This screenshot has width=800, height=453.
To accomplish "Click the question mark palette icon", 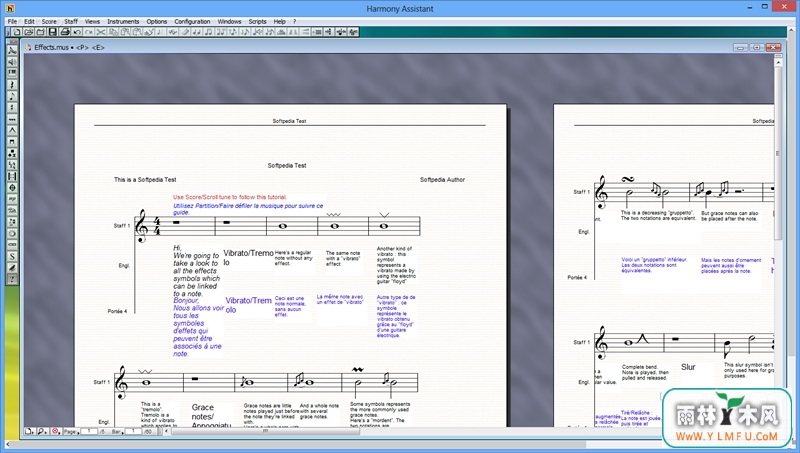I will click(x=12, y=279).
